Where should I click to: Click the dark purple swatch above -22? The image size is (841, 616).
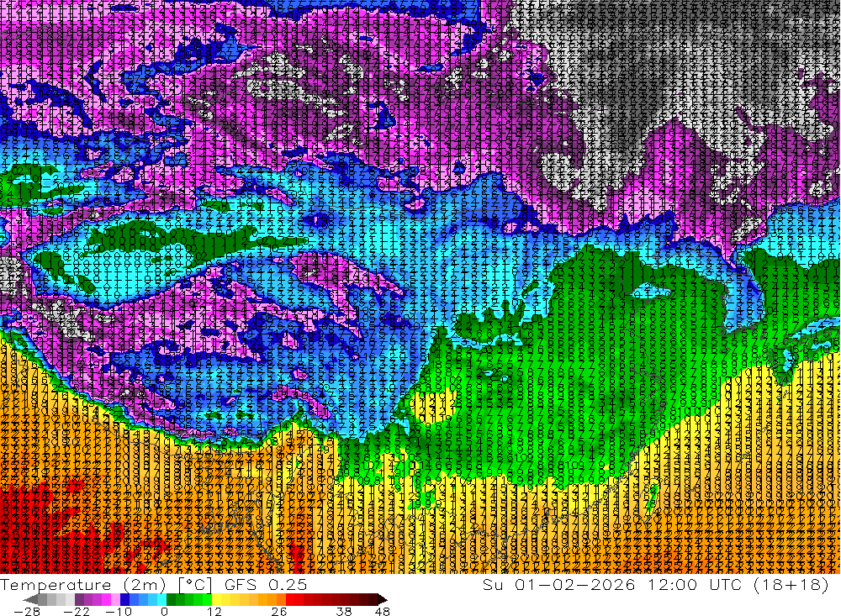click(79, 599)
